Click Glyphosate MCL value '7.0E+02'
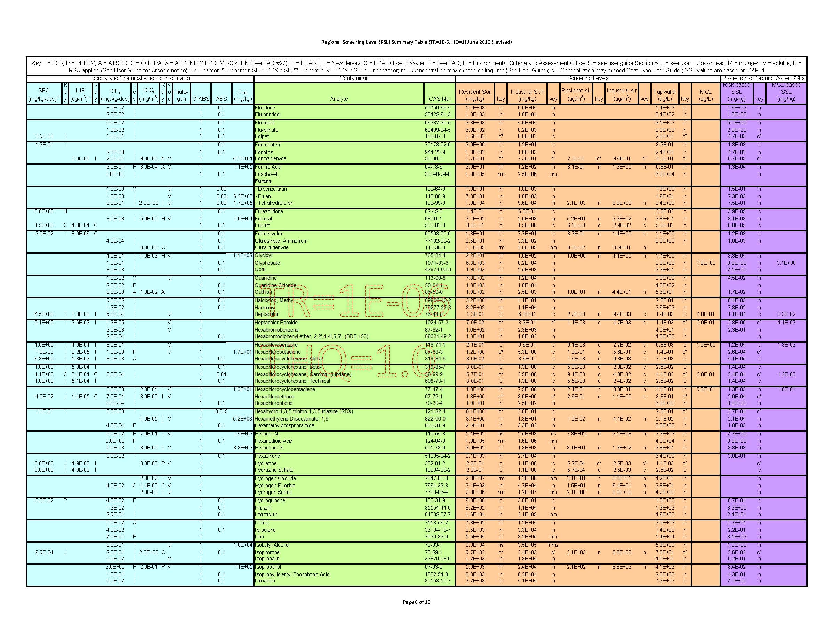 tap(706, 263)
